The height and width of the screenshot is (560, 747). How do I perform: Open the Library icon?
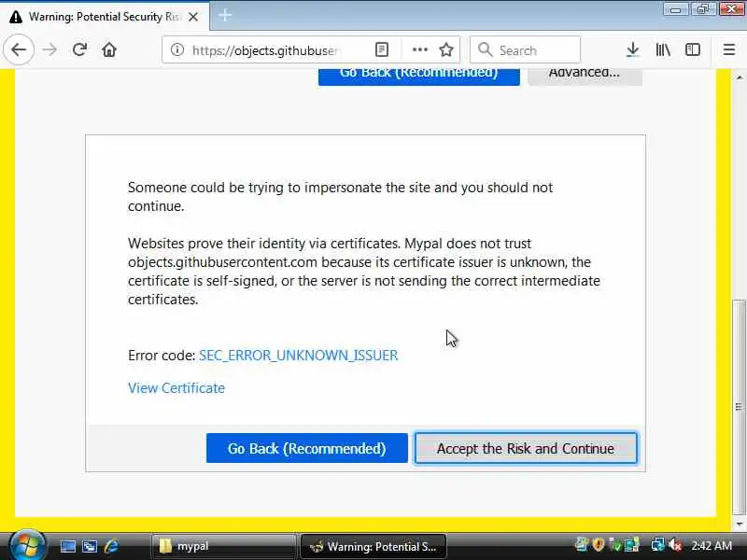click(663, 49)
